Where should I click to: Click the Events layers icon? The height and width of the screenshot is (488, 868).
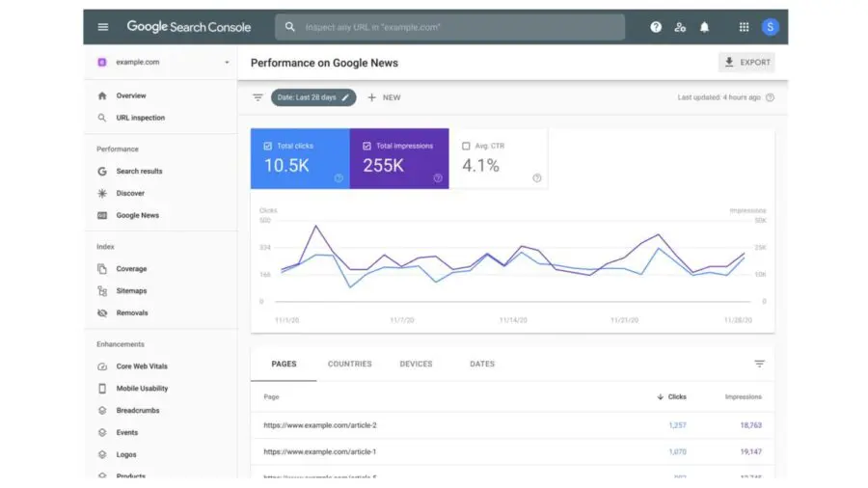tap(102, 433)
